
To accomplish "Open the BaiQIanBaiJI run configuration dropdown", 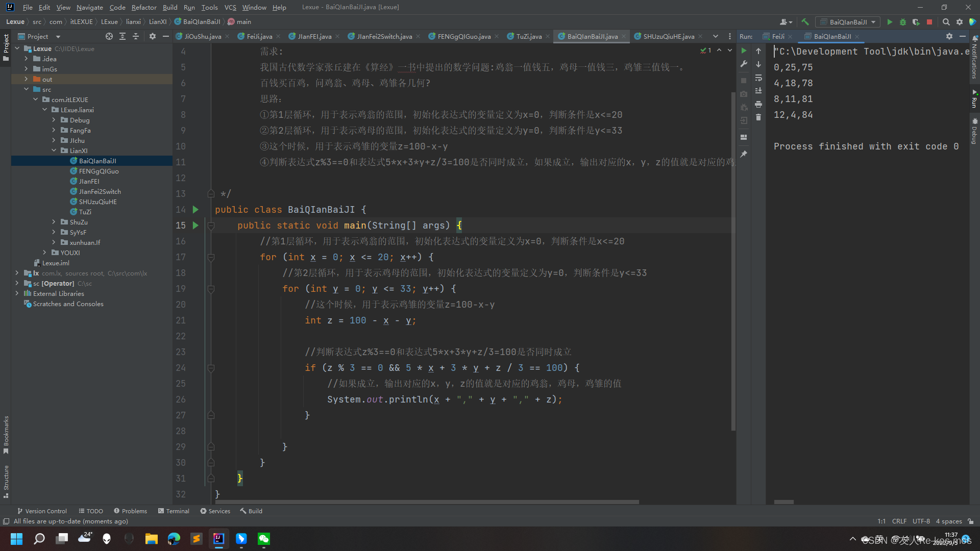I will (x=848, y=22).
